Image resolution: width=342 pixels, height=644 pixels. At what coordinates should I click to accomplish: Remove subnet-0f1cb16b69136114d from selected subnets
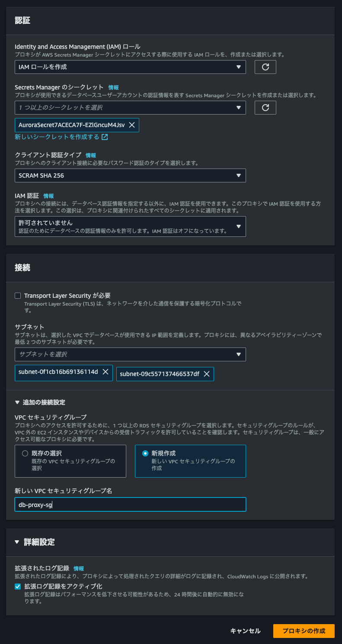pyautogui.click(x=106, y=372)
